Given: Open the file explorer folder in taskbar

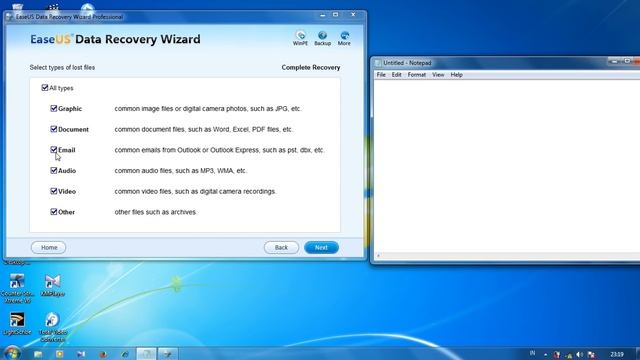Looking at the screenshot, I should pos(38,354).
